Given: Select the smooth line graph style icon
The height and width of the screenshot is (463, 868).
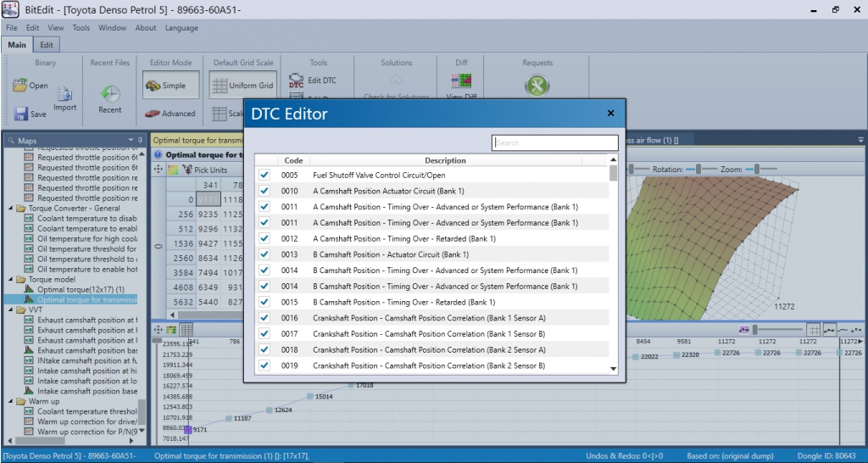Looking at the screenshot, I should pos(843,330).
